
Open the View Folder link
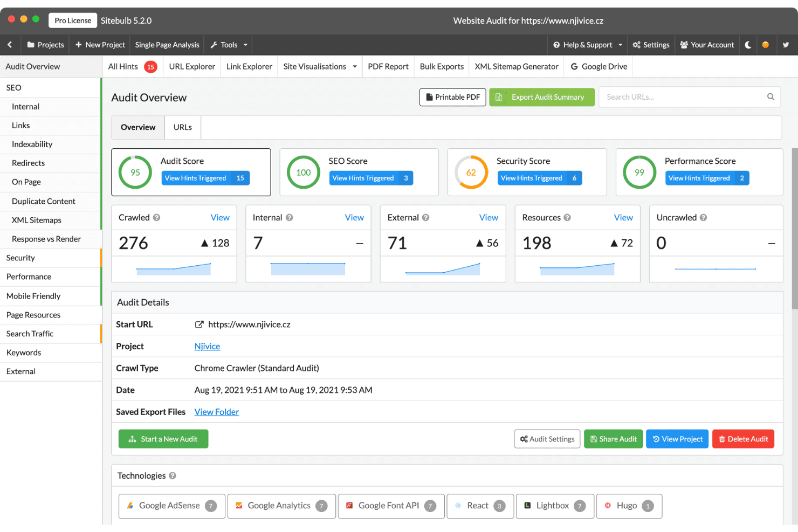[x=217, y=412]
